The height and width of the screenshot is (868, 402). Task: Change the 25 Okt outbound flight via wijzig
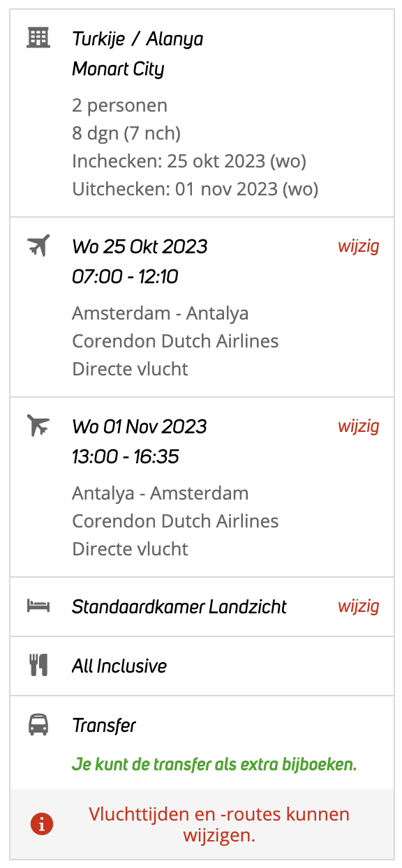click(359, 246)
